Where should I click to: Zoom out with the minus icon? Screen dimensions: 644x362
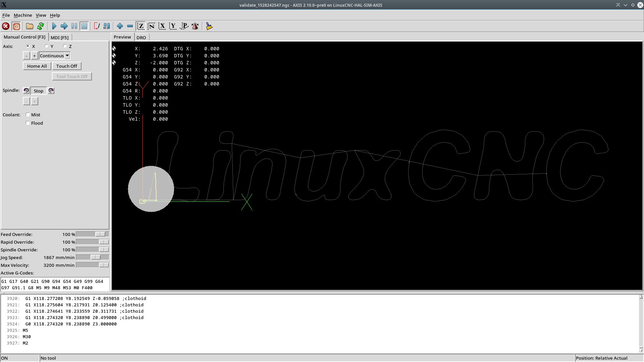pos(130,26)
